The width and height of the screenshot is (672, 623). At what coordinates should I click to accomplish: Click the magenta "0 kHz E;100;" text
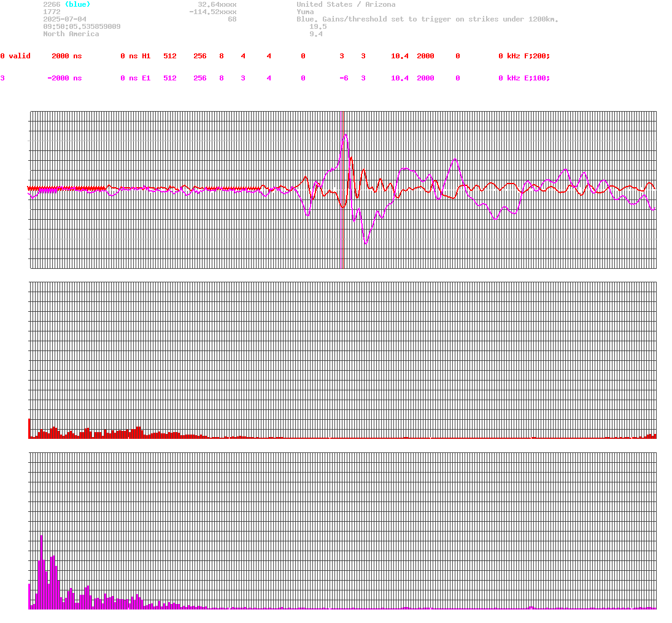pos(524,79)
